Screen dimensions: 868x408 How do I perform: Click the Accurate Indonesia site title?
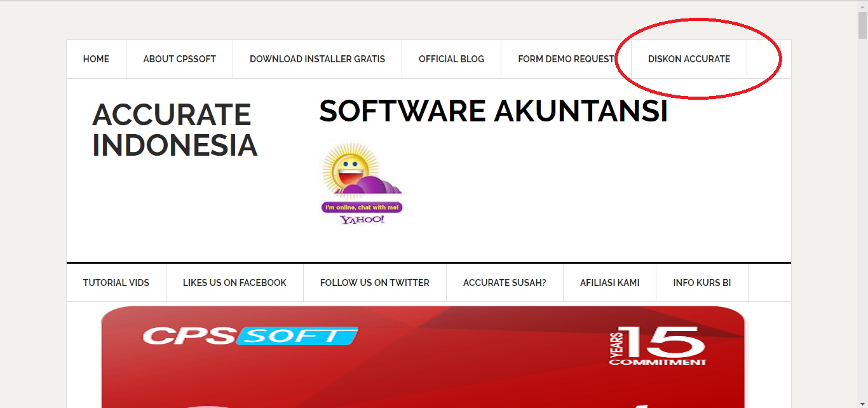pyautogui.click(x=174, y=130)
